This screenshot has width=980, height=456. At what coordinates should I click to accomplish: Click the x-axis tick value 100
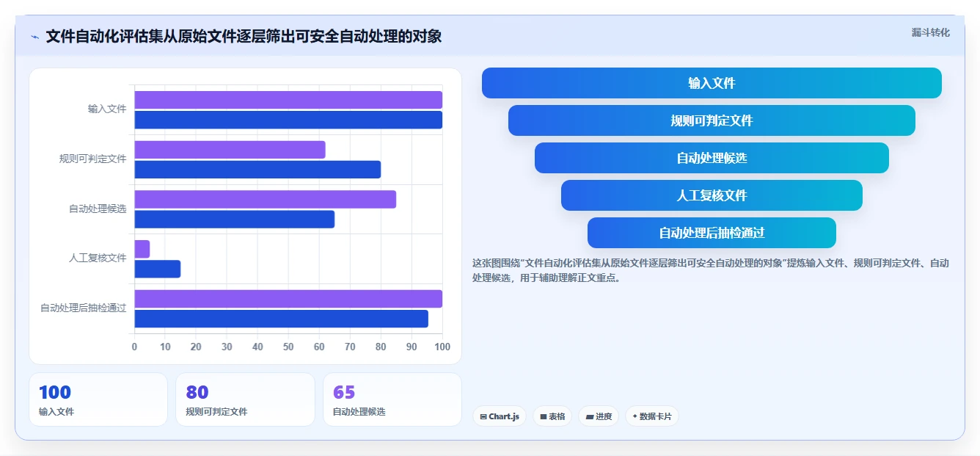[x=442, y=347]
